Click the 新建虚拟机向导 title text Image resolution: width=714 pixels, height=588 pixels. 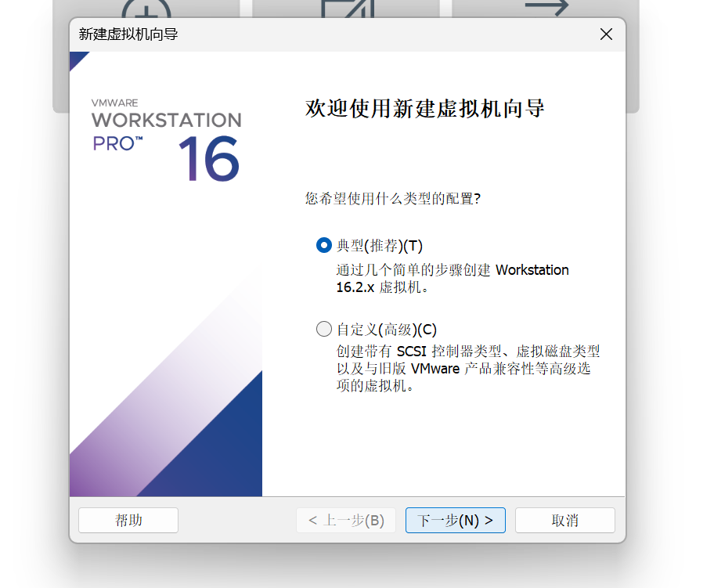(128, 34)
